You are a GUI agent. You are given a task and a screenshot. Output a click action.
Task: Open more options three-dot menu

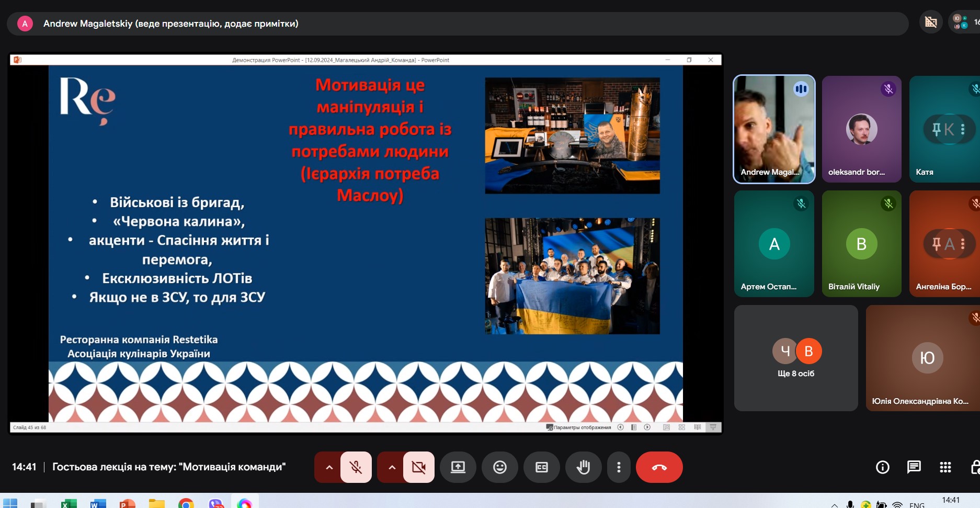619,467
